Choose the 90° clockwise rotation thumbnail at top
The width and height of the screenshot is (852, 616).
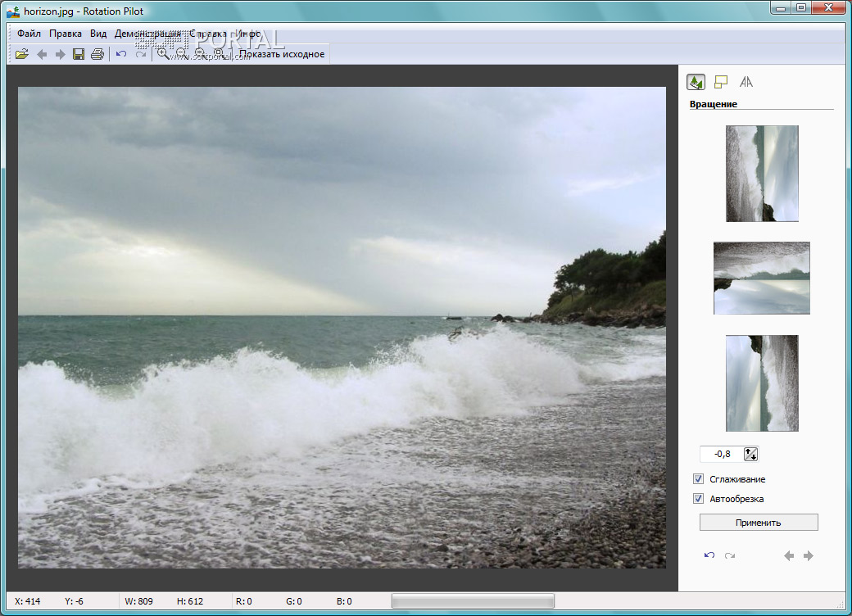tap(762, 174)
